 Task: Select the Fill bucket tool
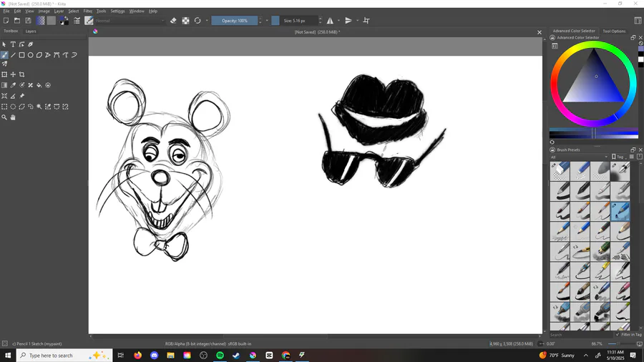pos(39,85)
